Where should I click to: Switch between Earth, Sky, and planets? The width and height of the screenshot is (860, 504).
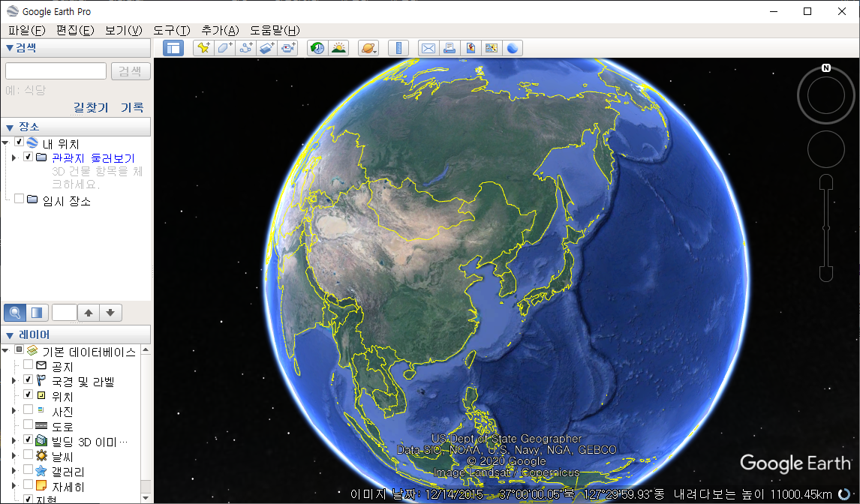click(x=368, y=48)
